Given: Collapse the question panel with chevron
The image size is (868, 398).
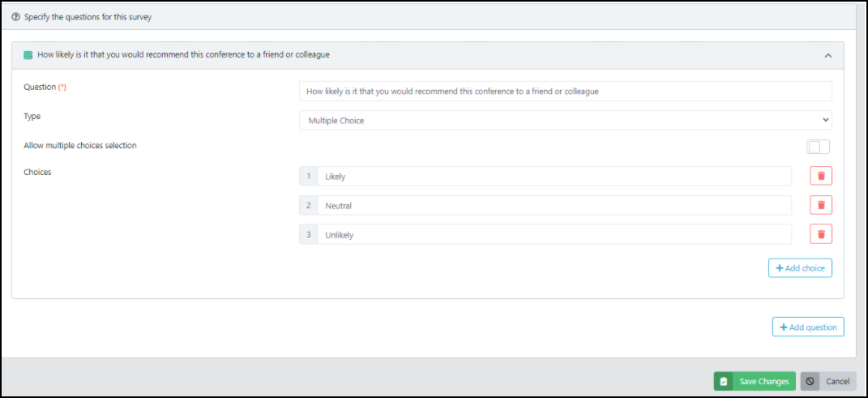Looking at the screenshot, I should pos(827,56).
